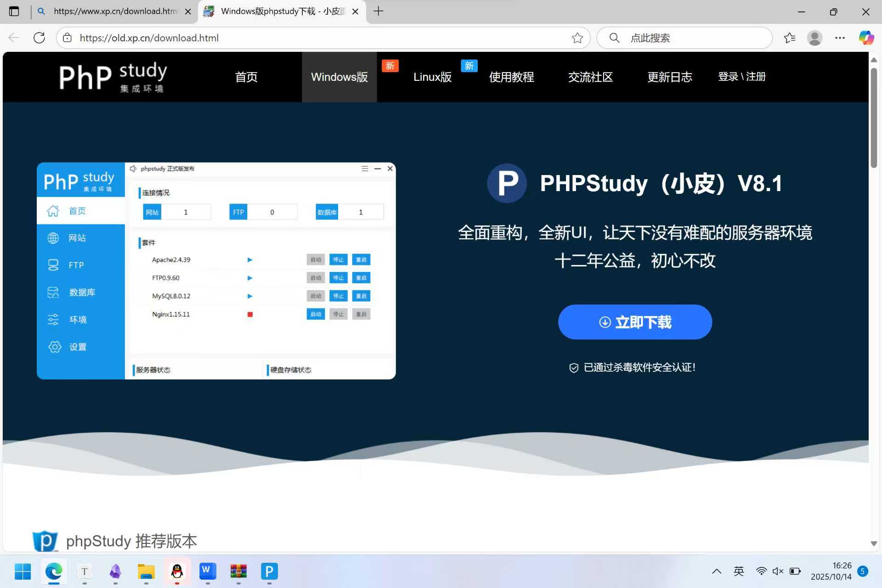Open the Copilot icon in browser toolbar
882x588 pixels.
coord(866,38)
